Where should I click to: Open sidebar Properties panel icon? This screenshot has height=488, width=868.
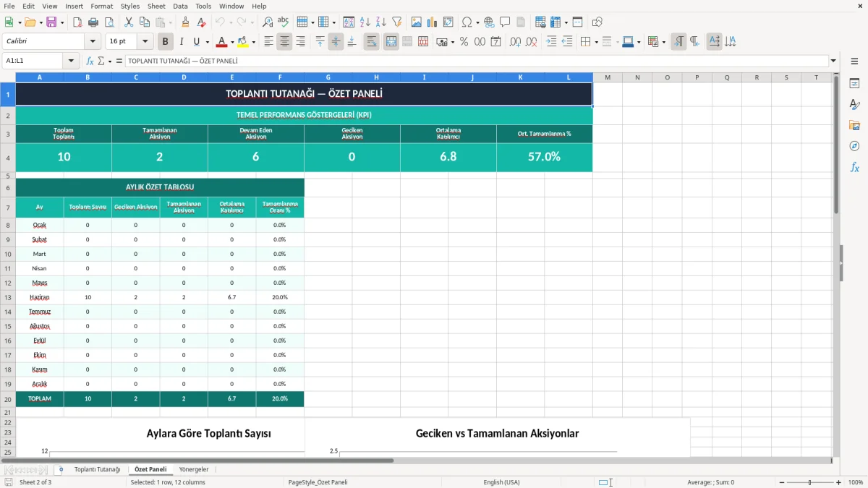854,83
